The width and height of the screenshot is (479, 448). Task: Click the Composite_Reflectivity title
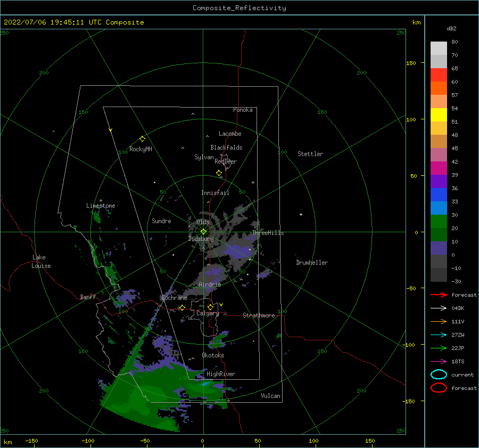(x=240, y=8)
